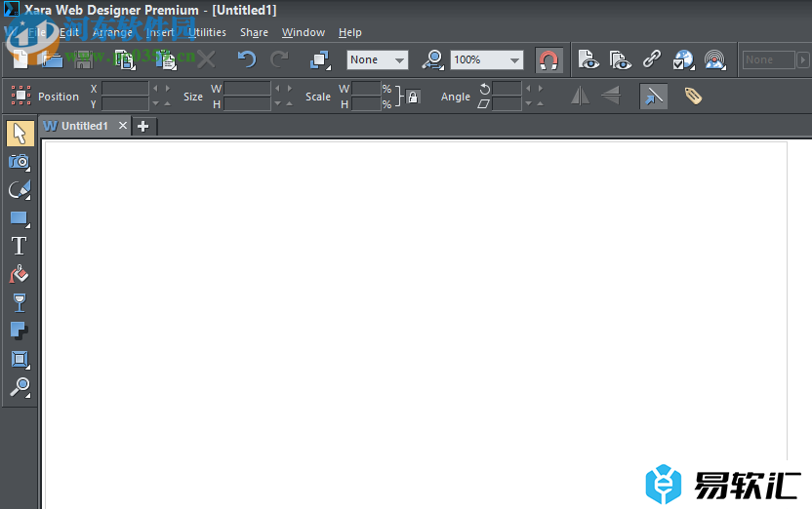The height and width of the screenshot is (509, 812).
Task: Open the Share menu
Action: (x=254, y=32)
